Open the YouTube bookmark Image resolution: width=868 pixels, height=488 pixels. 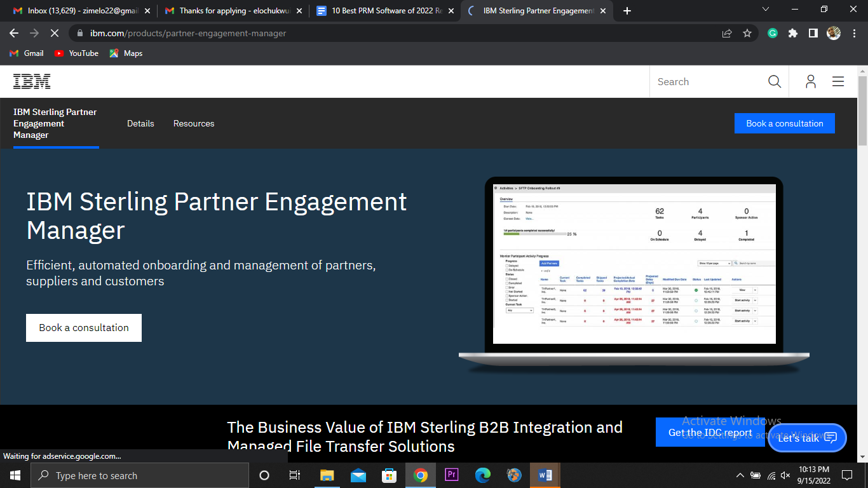coord(76,53)
